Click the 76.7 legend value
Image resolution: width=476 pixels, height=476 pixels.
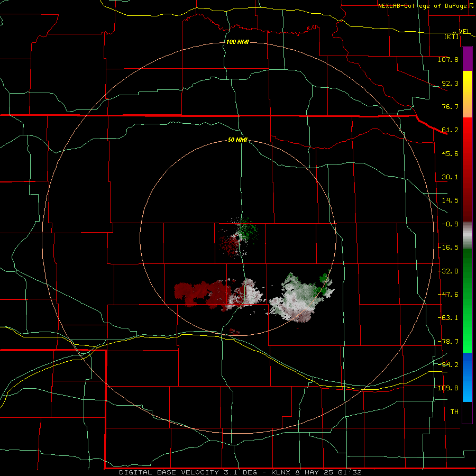(x=450, y=106)
